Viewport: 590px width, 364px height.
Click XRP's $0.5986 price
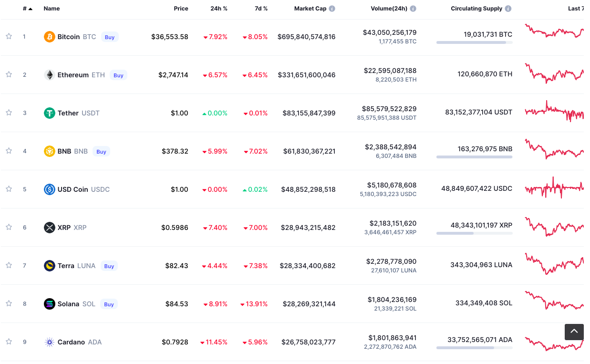pyautogui.click(x=175, y=228)
